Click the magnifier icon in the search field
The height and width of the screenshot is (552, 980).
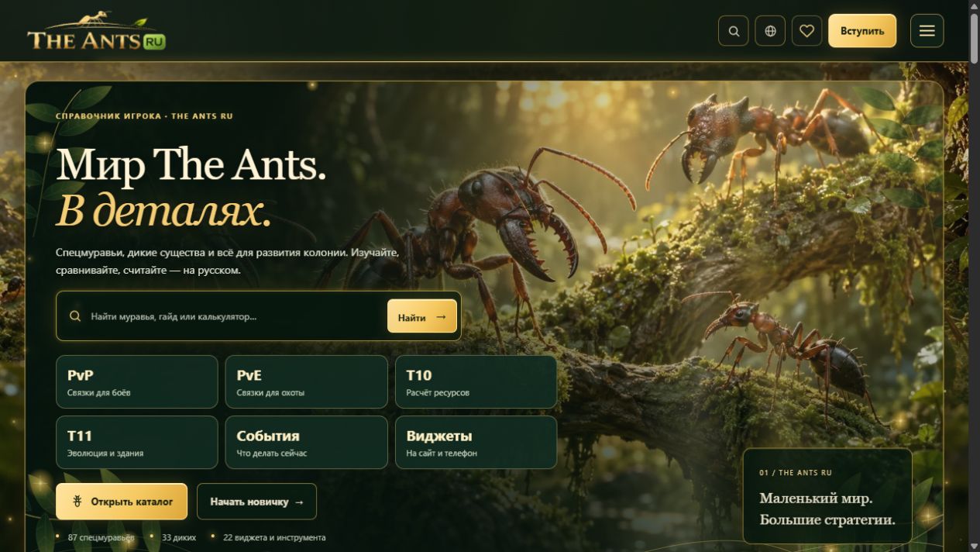coord(75,316)
